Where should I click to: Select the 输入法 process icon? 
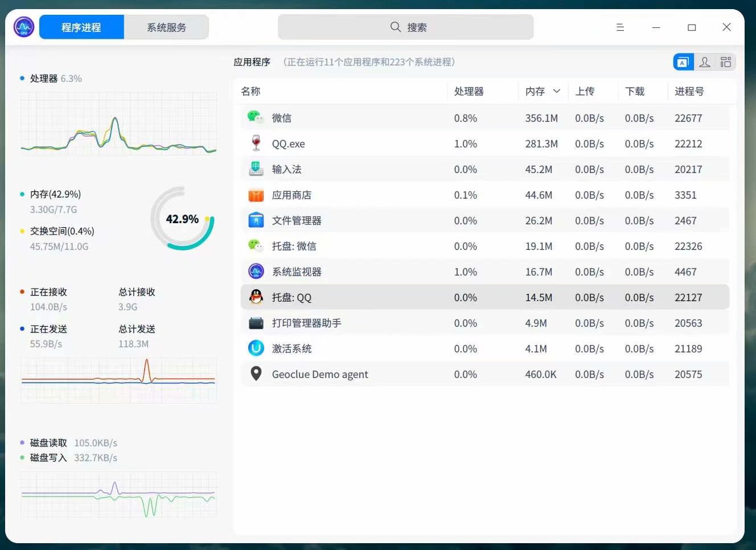256,169
